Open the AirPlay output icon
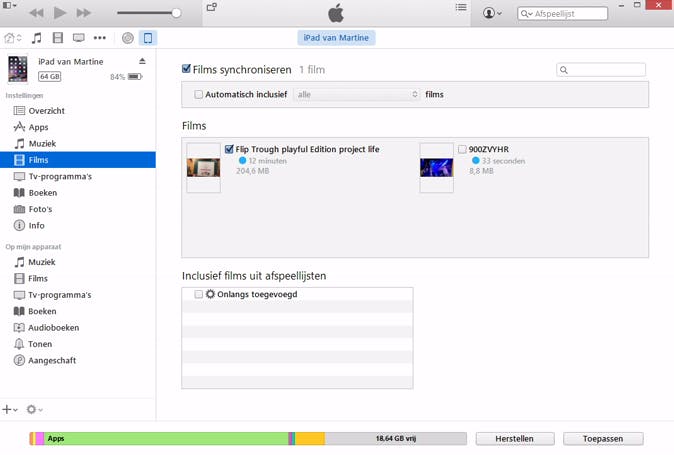 point(211,7)
